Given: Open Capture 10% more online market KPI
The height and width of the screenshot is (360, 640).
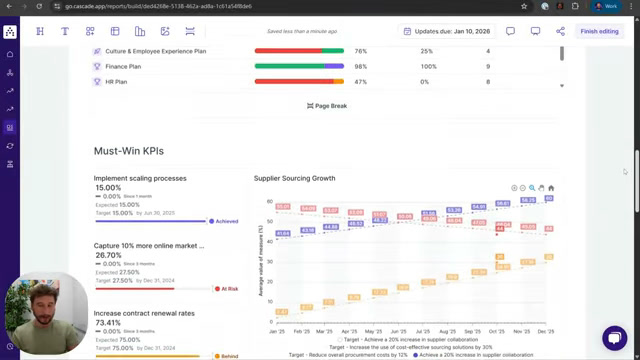Looking at the screenshot, I should 149,246.
